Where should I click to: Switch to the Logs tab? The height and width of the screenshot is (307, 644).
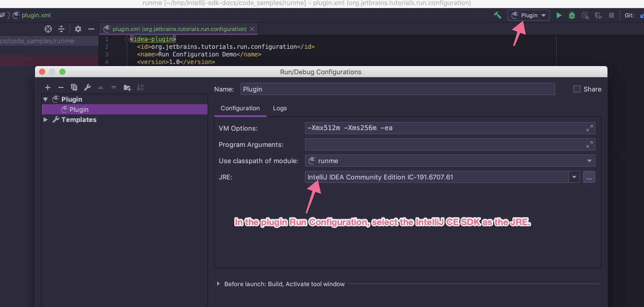tap(280, 108)
